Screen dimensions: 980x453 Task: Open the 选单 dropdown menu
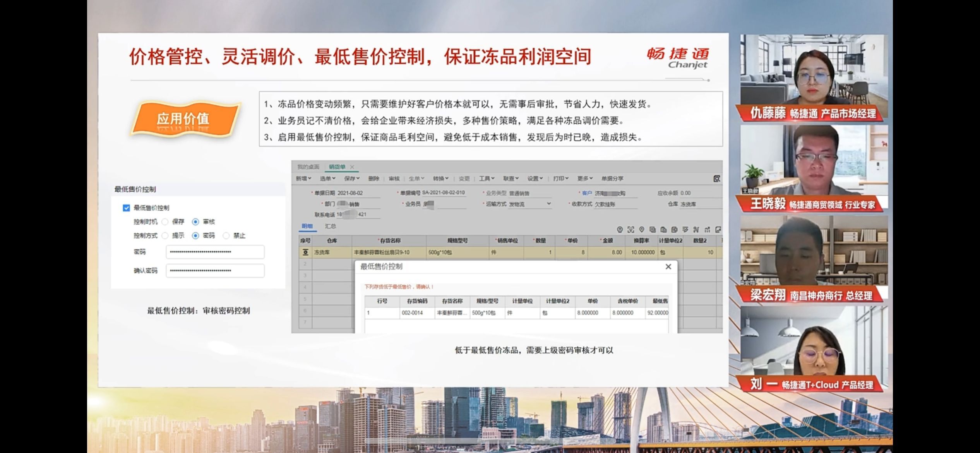click(327, 178)
